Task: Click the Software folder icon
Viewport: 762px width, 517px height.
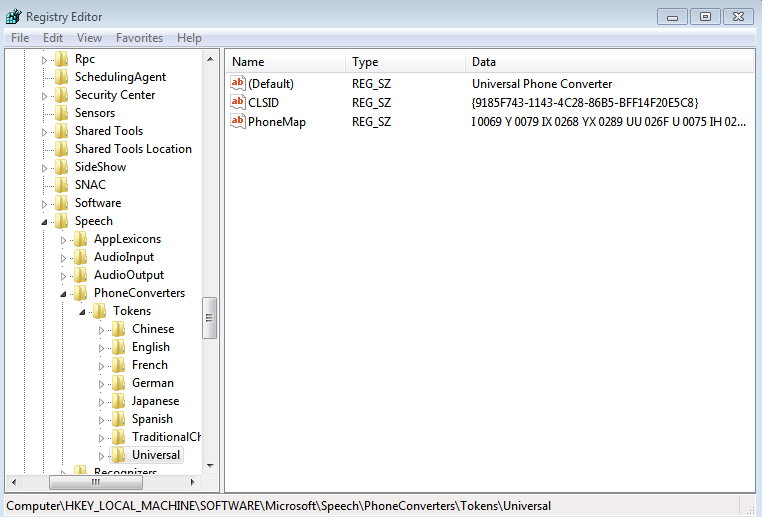Action: pyautogui.click(x=62, y=203)
